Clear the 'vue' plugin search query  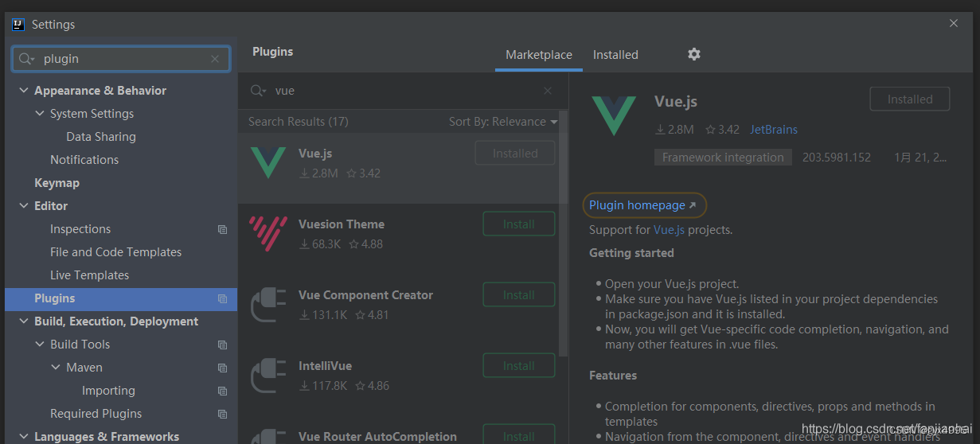pyautogui.click(x=548, y=91)
